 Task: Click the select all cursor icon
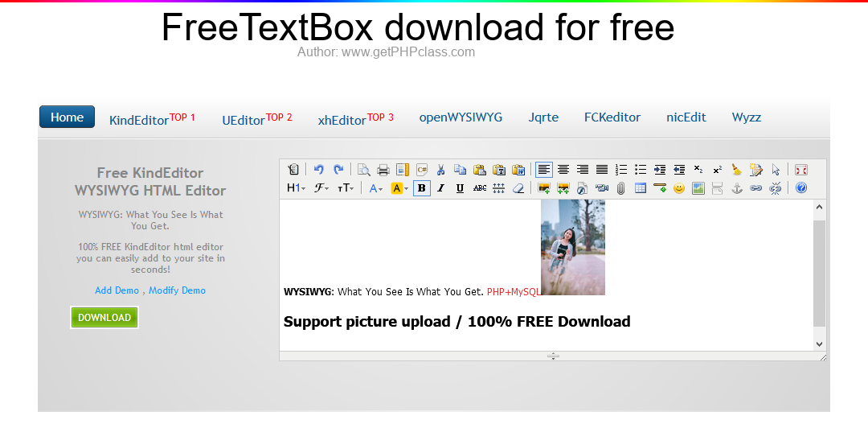click(x=776, y=170)
